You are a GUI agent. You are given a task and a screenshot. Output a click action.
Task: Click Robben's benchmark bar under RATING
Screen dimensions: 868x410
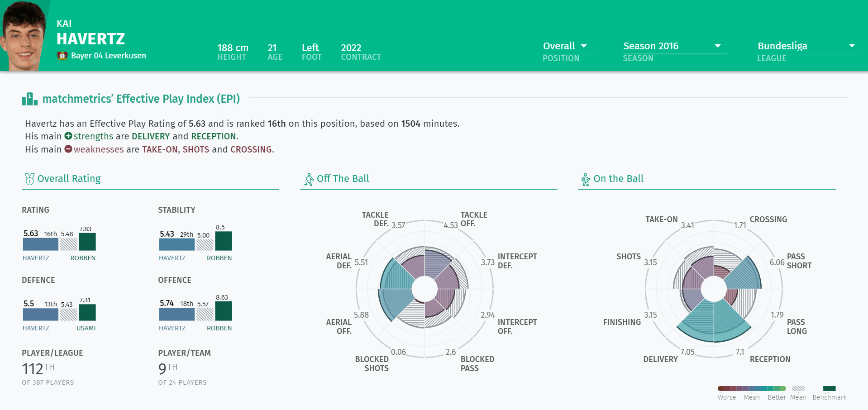pos(87,242)
